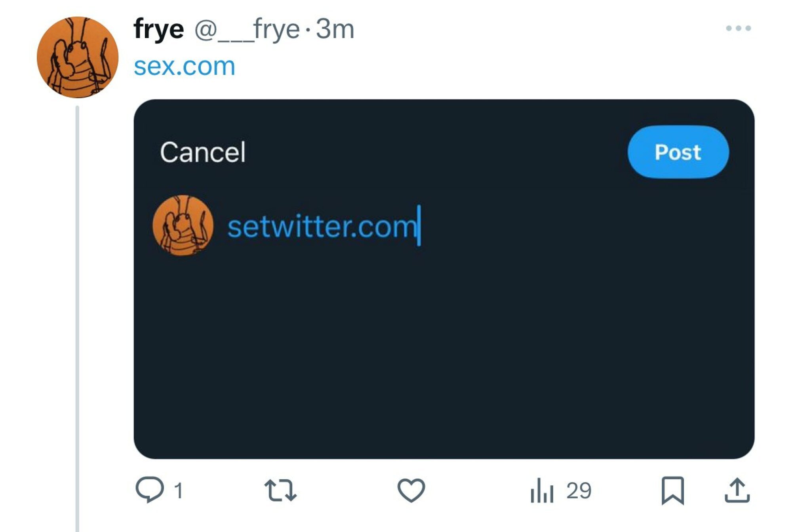This screenshot has width=792, height=532.
Task: Click the 3m timestamp
Action: point(335,30)
